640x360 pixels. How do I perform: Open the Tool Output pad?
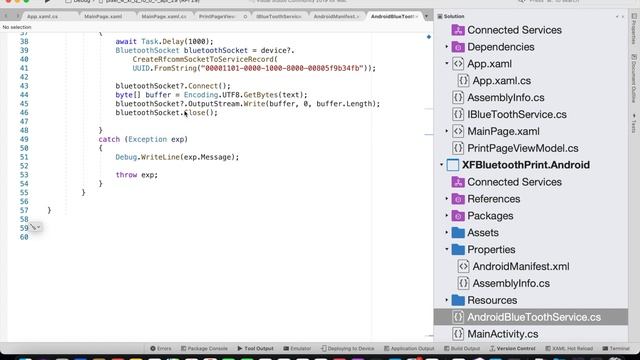coord(256,349)
